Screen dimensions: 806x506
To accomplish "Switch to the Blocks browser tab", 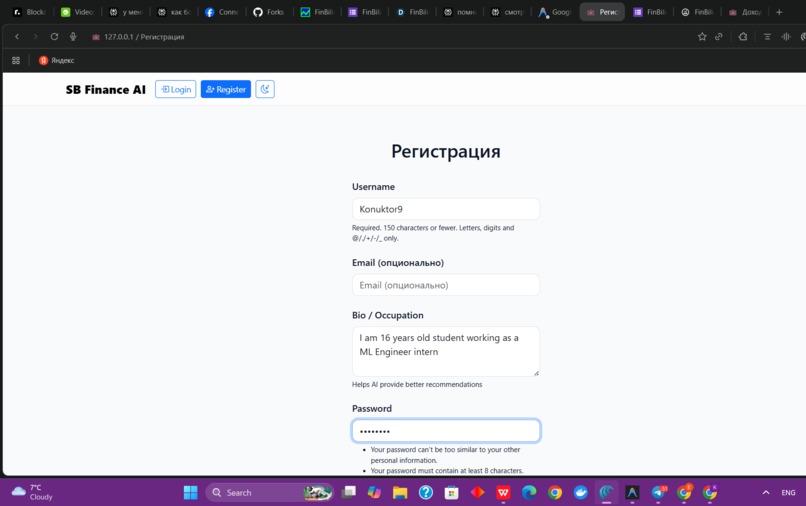I will [30, 12].
